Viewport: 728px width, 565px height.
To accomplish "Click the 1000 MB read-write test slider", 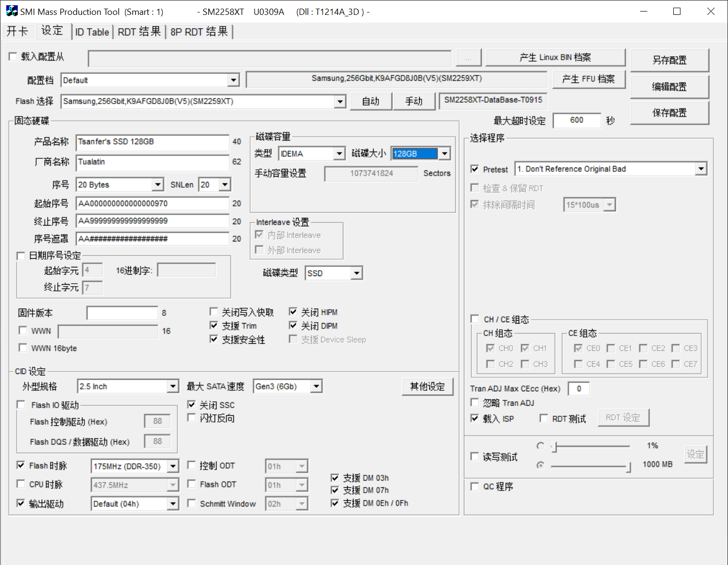I will tap(590, 466).
